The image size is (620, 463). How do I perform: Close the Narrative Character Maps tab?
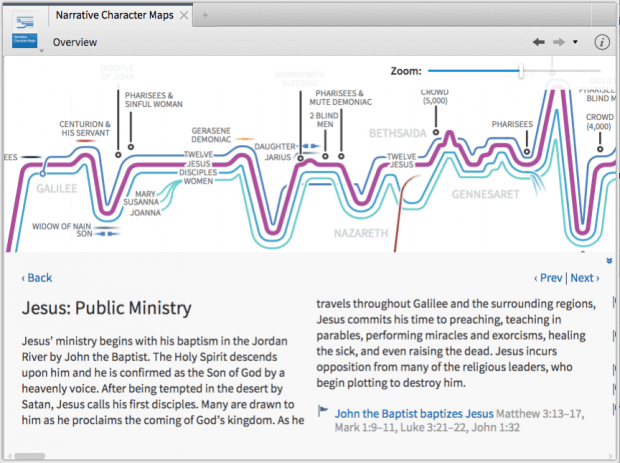[x=182, y=16]
